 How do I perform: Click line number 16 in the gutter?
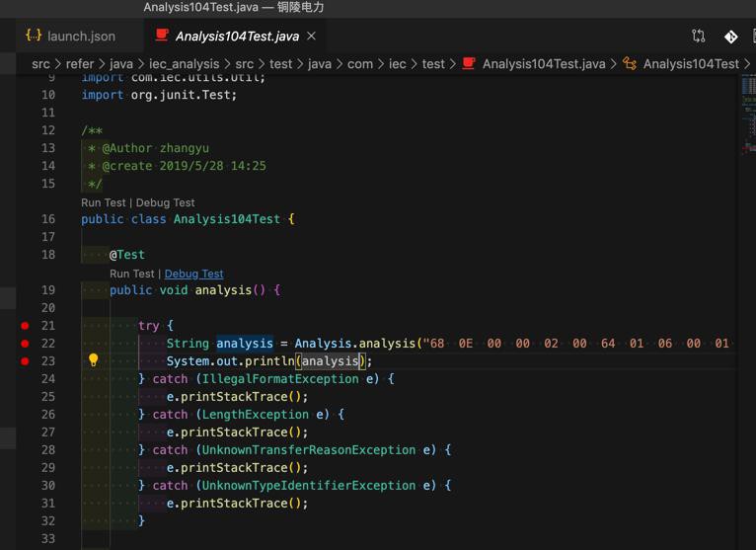(48, 219)
